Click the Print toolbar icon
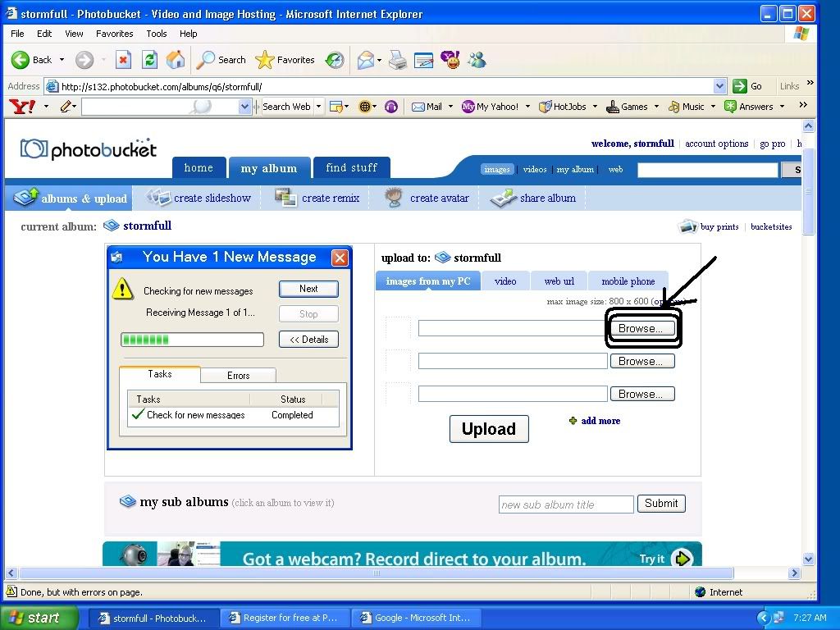 398,60
